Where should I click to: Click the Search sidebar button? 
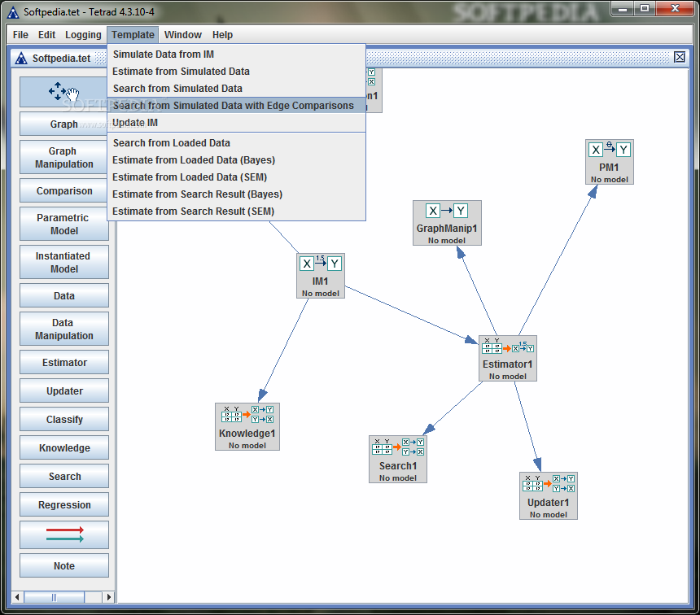[x=63, y=476]
